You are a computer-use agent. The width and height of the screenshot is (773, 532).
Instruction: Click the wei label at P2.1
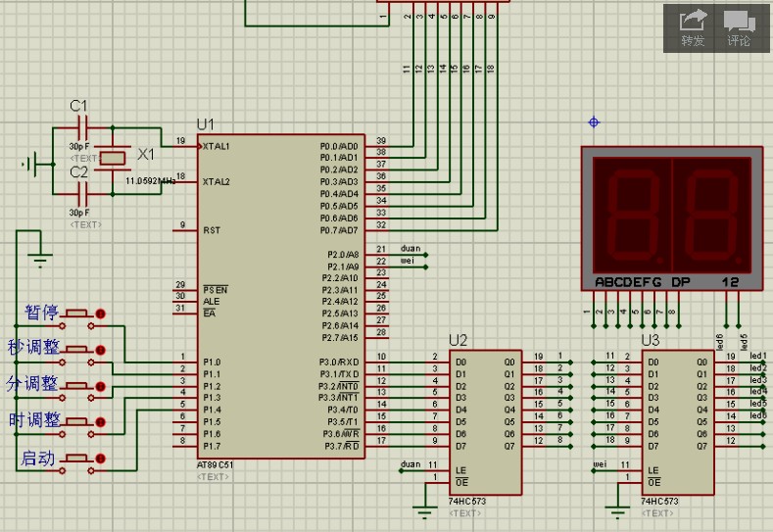pyautogui.click(x=408, y=262)
